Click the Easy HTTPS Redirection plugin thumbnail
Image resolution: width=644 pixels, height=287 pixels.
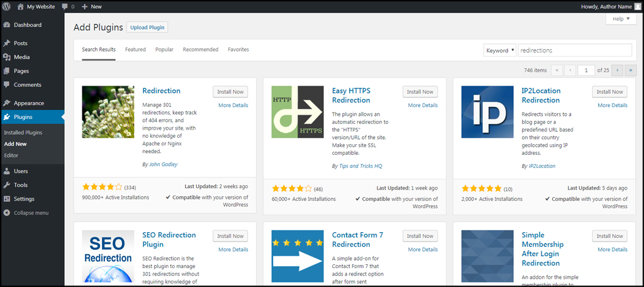point(297,112)
